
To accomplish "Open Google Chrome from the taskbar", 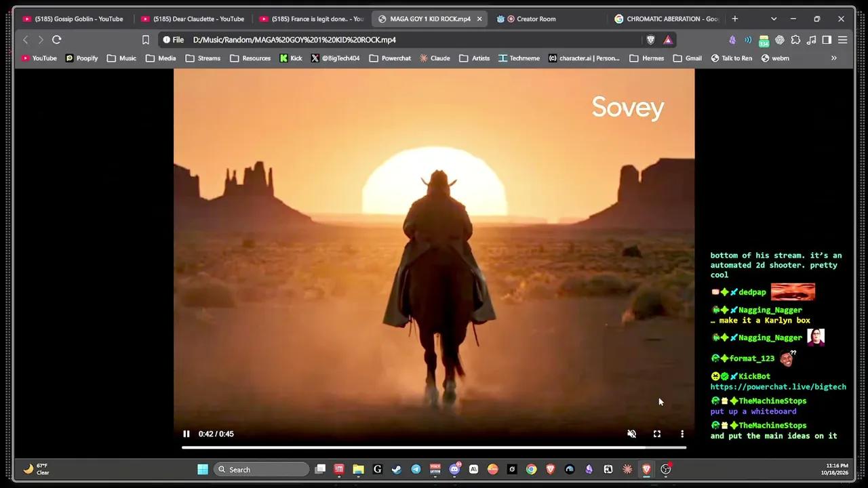I will tap(531, 469).
